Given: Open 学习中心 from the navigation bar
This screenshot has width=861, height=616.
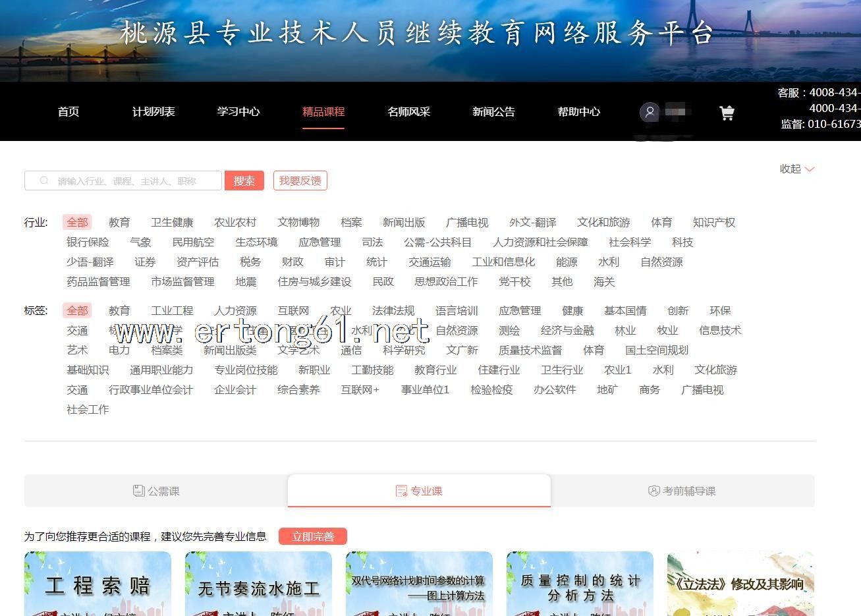Looking at the screenshot, I should [238, 112].
